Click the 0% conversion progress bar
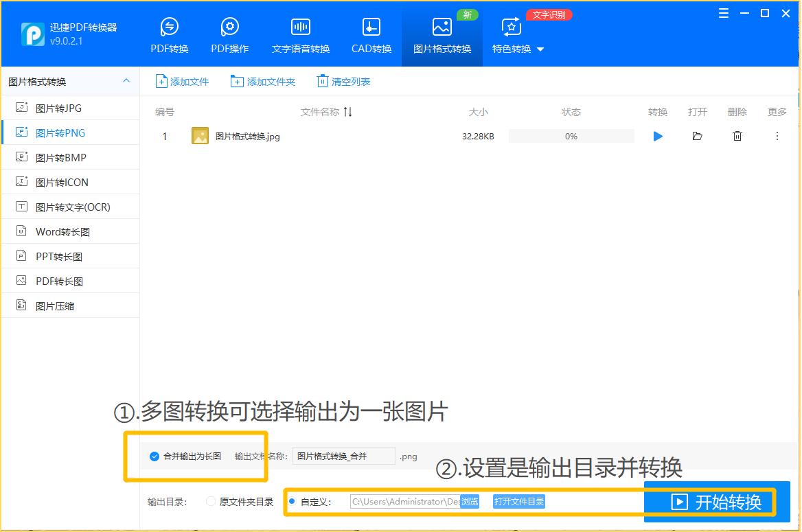The height and width of the screenshot is (532, 802). pos(571,136)
